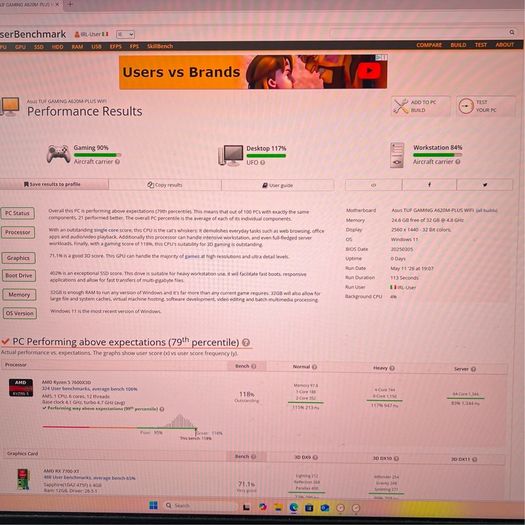Click the Add to PC Build button
The height and width of the screenshot is (525, 525).
tap(420, 106)
